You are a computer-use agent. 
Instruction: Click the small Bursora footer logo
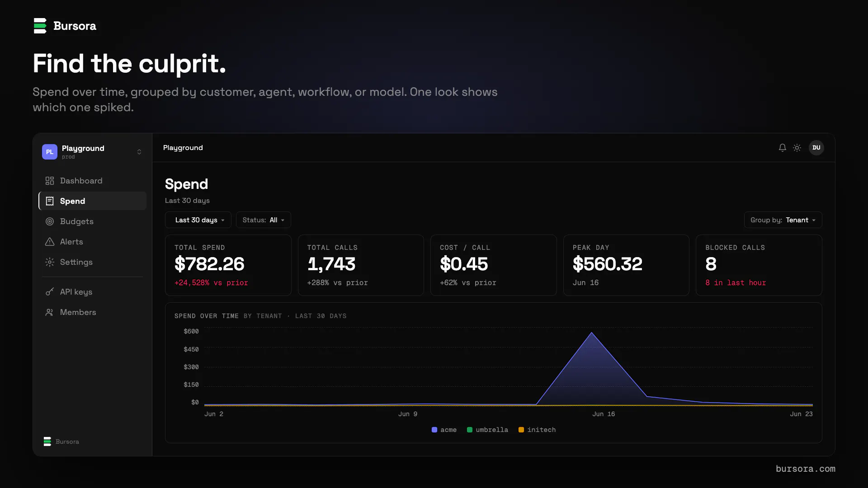coord(47,441)
